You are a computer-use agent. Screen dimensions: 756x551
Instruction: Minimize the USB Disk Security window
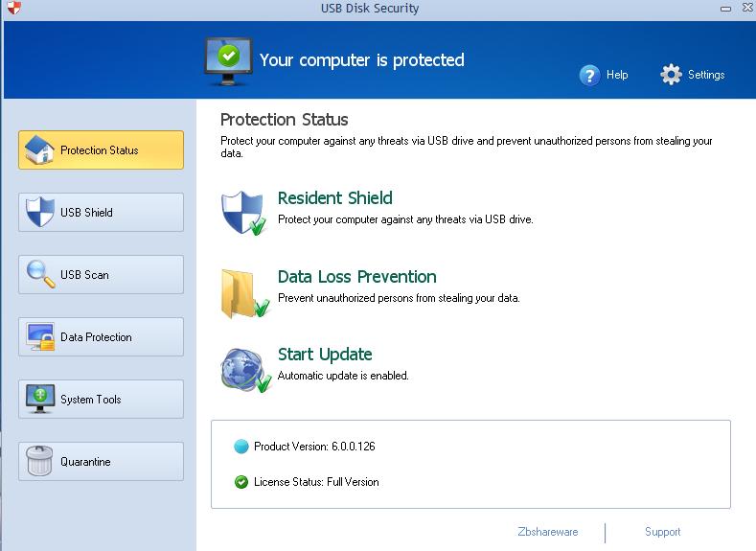click(725, 9)
